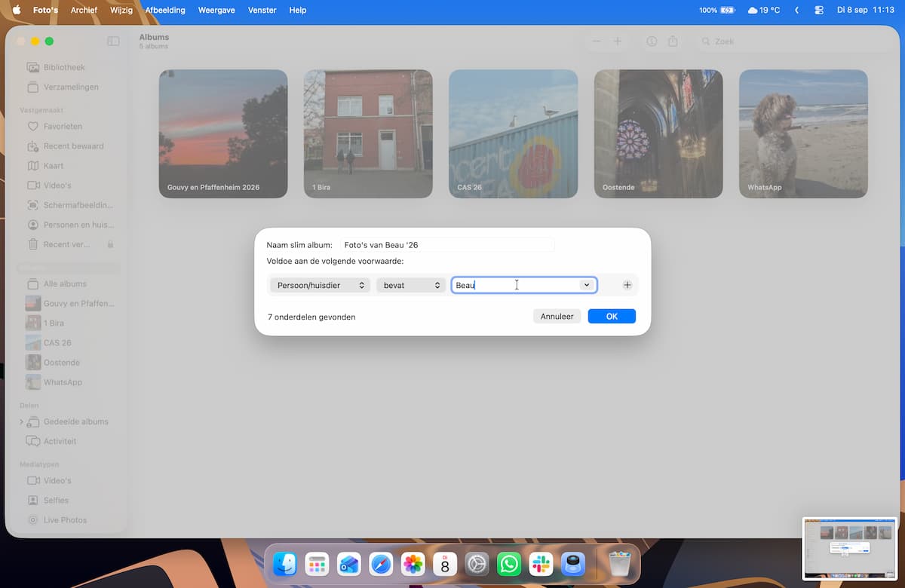Open the Wijzig menu
905x588 pixels.
pos(121,10)
